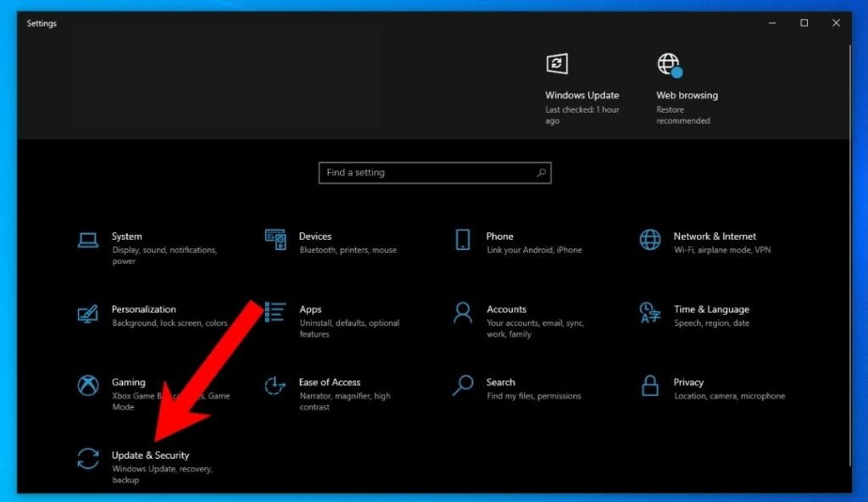Open Personalization settings label
868x502 pixels.
click(x=144, y=310)
